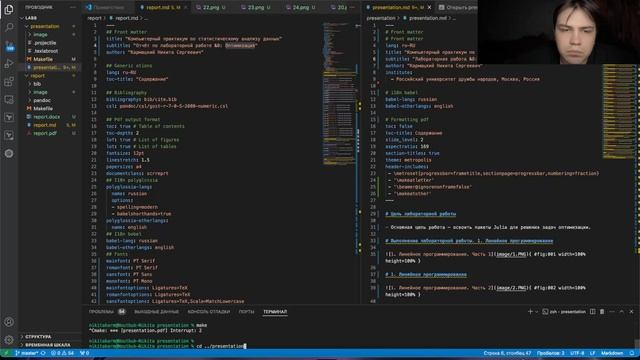Click report.md in left breadcrumb
The height and width of the screenshot is (360, 640).
click(x=127, y=18)
